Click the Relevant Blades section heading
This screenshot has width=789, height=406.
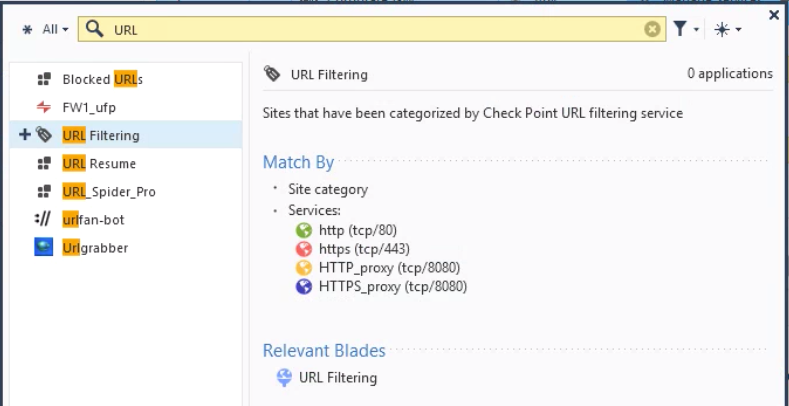pyautogui.click(x=324, y=351)
